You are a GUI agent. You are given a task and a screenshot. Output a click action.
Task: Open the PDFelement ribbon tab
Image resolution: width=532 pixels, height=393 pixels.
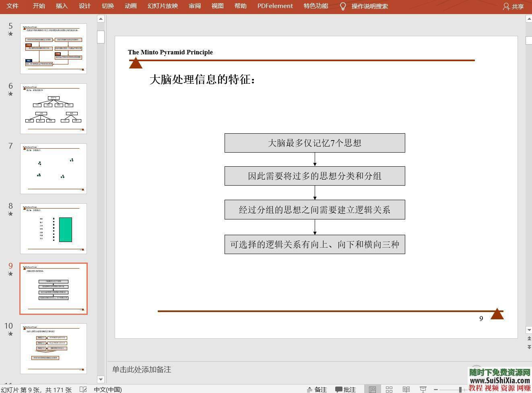(x=274, y=6)
